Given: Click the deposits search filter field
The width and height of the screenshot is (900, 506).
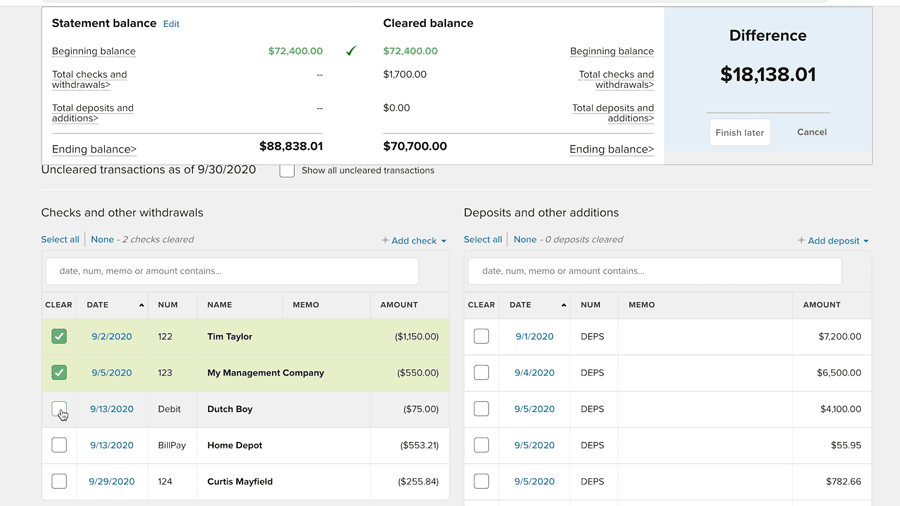Looking at the screenshot, I should click(654, 271).
